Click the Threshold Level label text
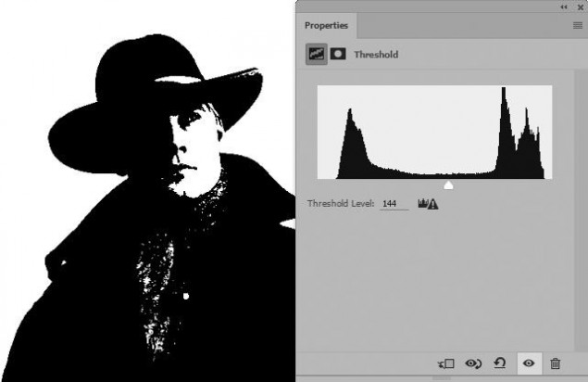The height and width of the screenshot is (382, 588). point(341,204)
